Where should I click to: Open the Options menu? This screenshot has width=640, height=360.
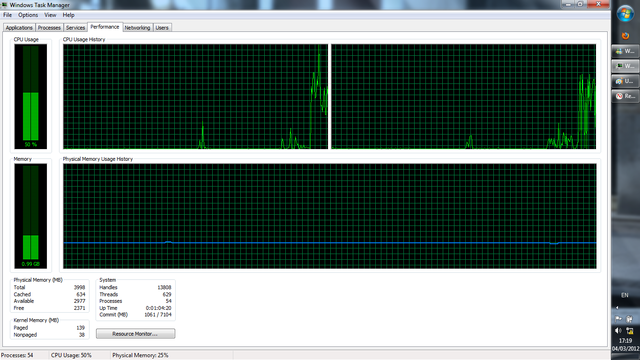click(28, 15)
